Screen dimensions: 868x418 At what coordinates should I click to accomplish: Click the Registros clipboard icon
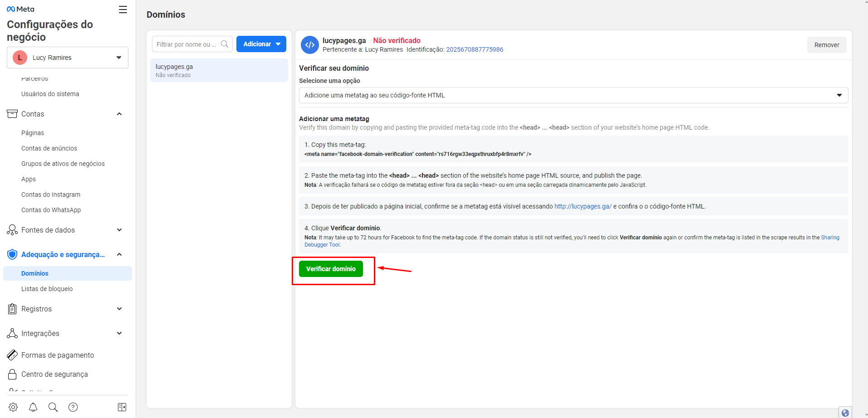[x=12, y=309]
